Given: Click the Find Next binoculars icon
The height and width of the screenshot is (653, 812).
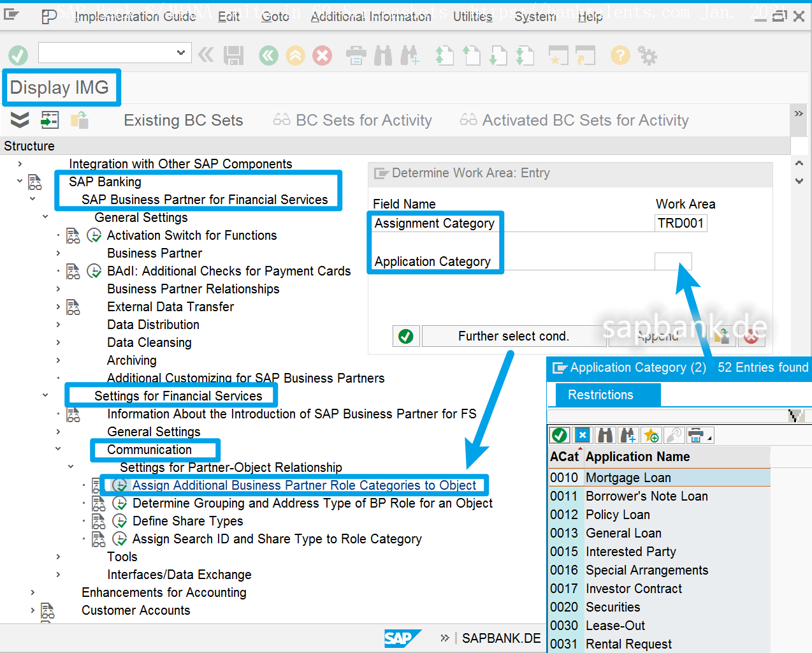Looking at the screenshot, I should pos(410,55).
